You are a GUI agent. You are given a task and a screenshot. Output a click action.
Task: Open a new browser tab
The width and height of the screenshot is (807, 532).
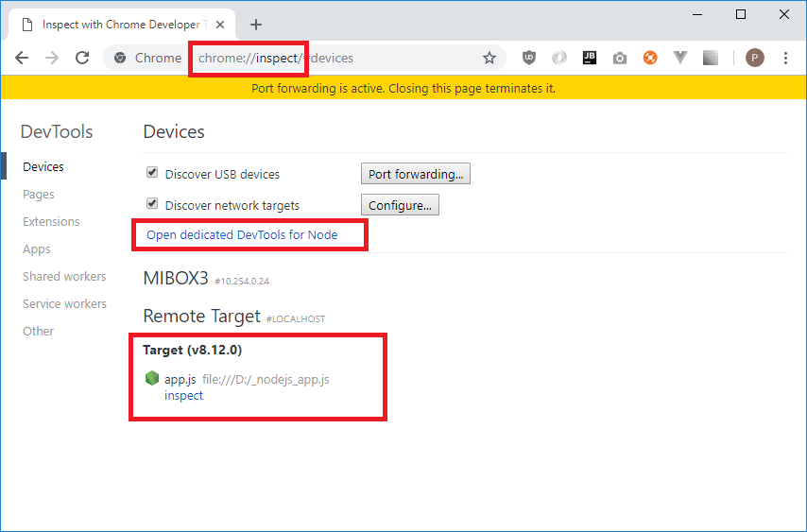pyautogui.click(x=256, y=25)
